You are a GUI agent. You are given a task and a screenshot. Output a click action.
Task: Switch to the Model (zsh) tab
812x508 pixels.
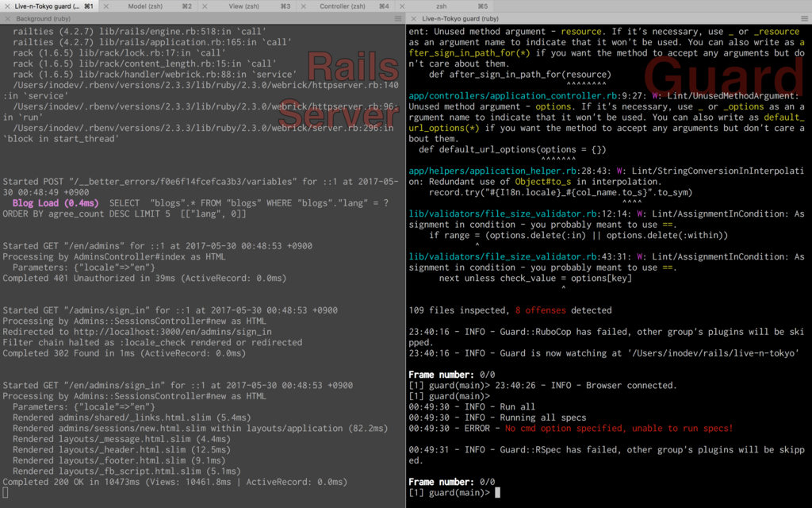[x=150, y=6]
